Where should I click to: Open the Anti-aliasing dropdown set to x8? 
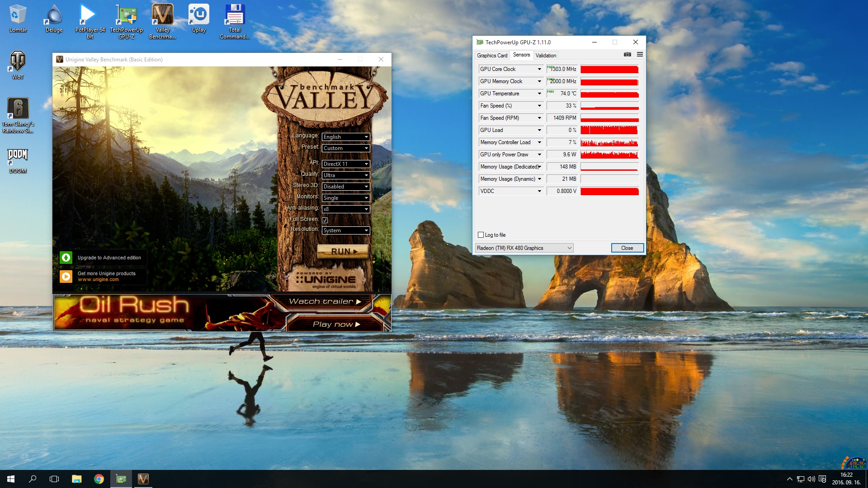point(346,209)
